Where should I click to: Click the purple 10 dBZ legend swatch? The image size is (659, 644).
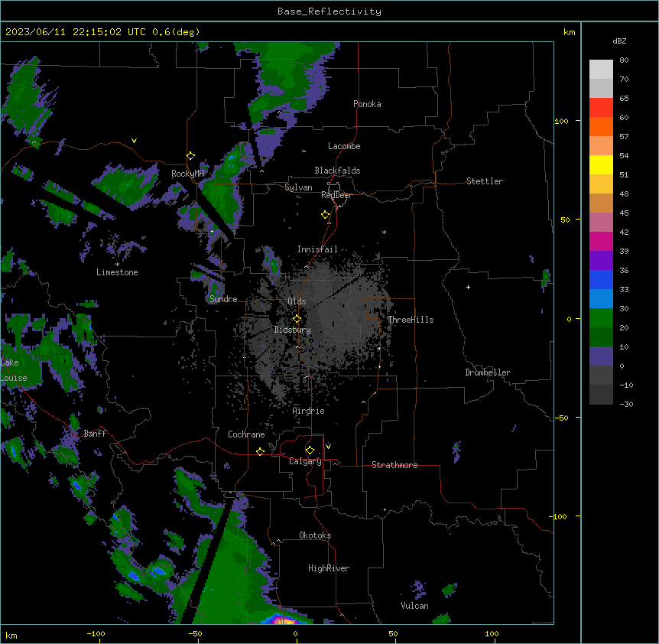(x=601, y=356)
